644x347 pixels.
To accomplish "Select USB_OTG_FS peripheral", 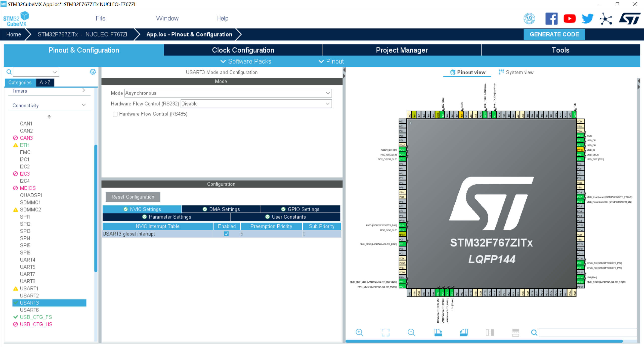I will [x=36, y=317].
